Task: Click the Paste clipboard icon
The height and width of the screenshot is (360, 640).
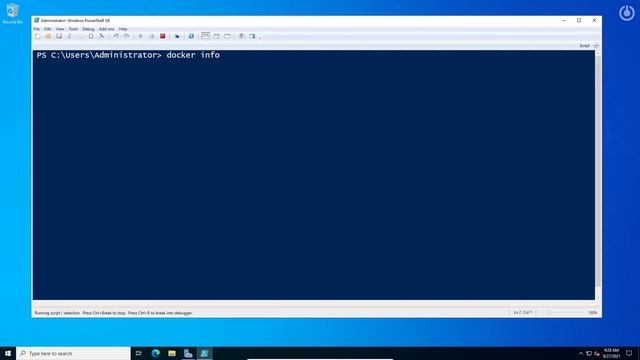Action: click(x=91, y=36)
